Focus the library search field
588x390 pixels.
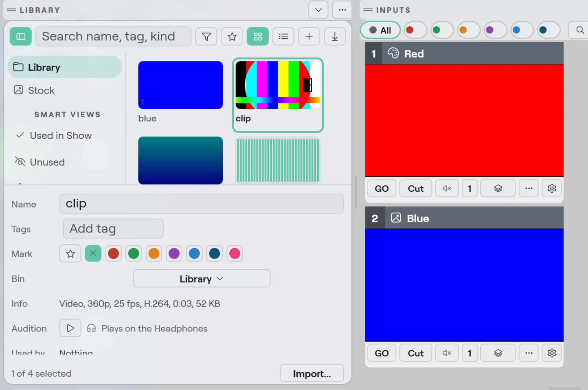point(113,36)
